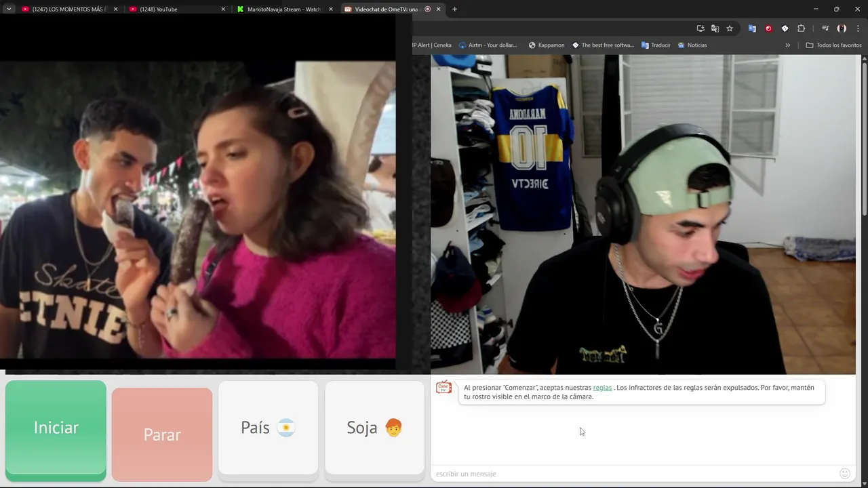Open the emoji picker smiley icon
868x488 pixels.
[x=845, y=474]
